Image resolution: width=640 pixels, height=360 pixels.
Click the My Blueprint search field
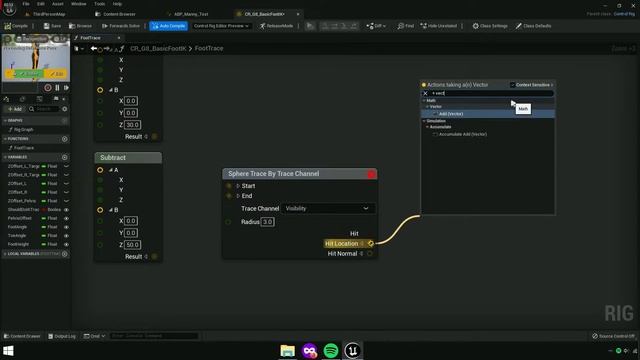point(44,109)
